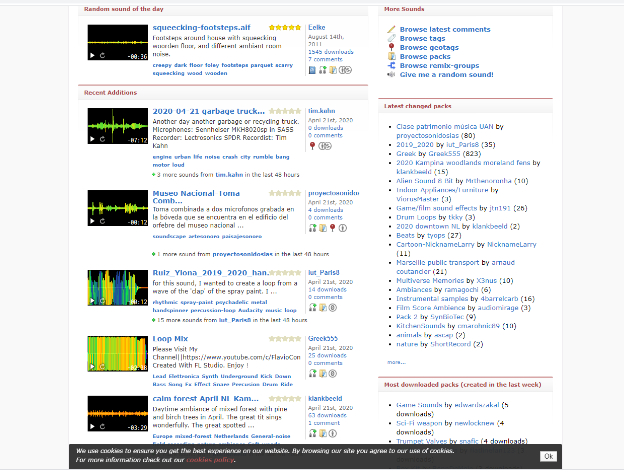Open the 2020-04-21 garbage truck sound page
Image resolution: width=624 pixels, height=475 pixels.
tap(209, 111)
